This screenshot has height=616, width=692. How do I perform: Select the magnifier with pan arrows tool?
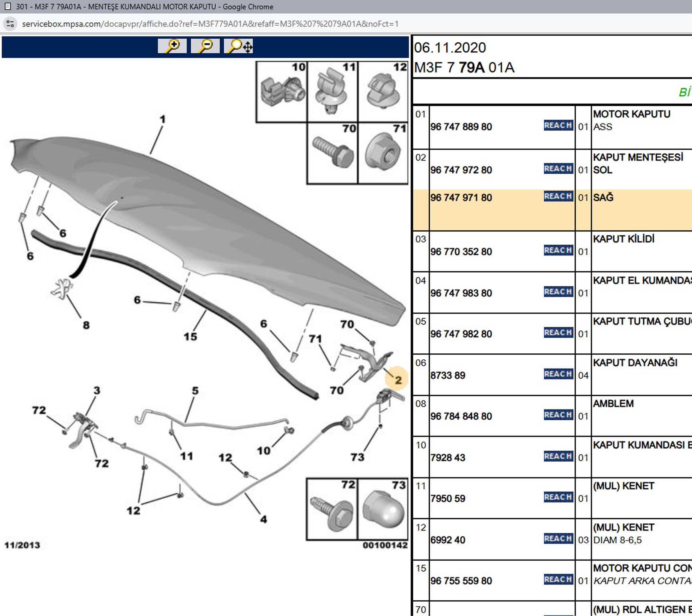click(239, 46)
